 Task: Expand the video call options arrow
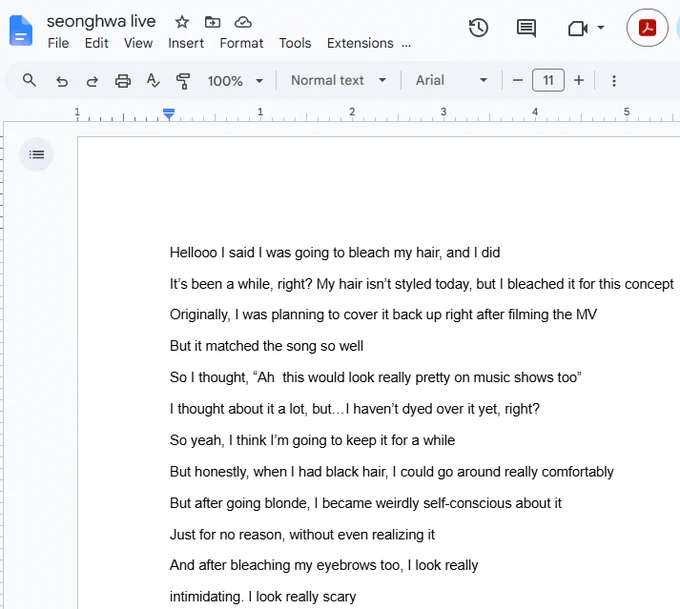click(x=601, y=28)
